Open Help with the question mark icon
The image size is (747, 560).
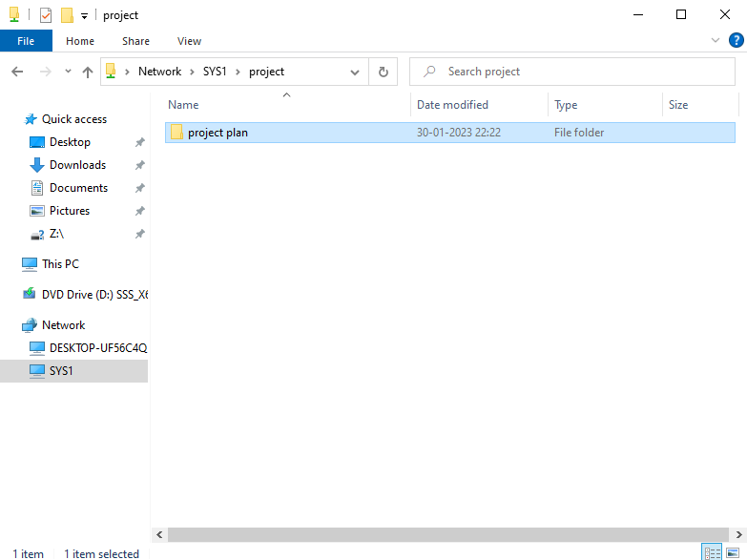(737, 40)
